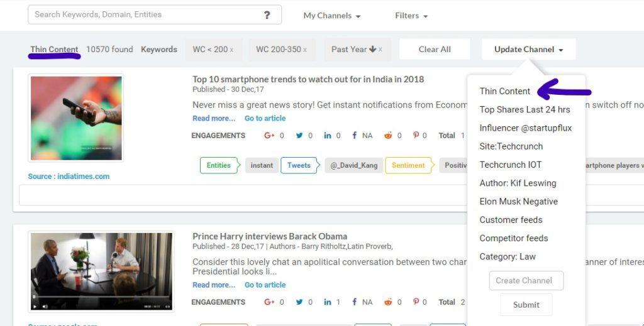The height and width of the screenshot is (326, 644).
Task: Click the @_David_Kang tweet chip
Action: pos(353,165)
